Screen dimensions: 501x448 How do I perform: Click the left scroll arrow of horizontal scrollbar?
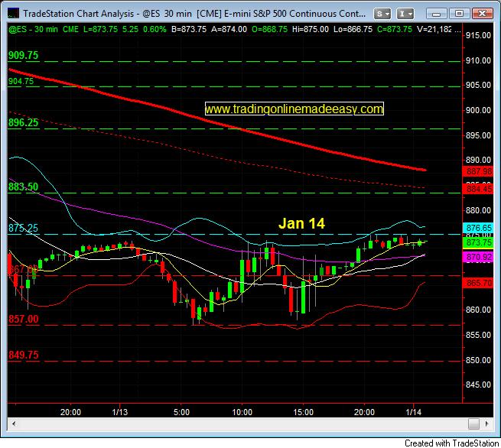pyautogui.click(x=14, y=424)
